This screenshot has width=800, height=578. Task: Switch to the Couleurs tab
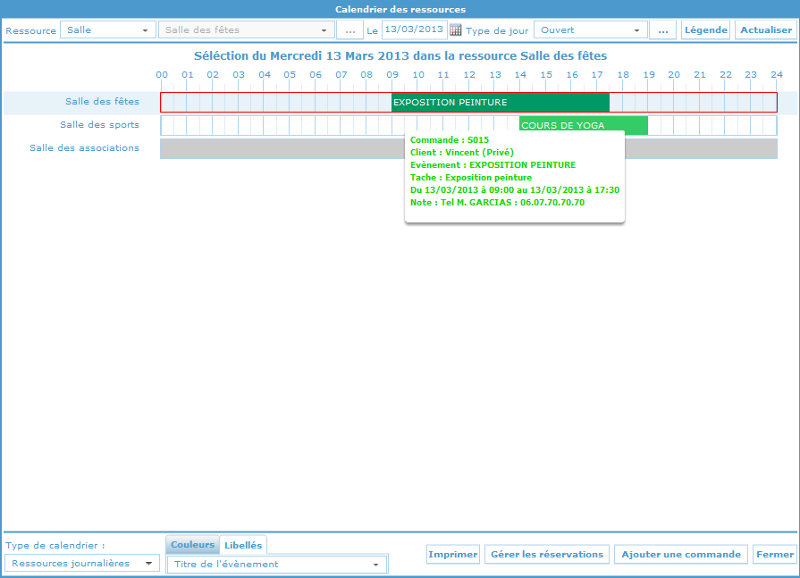[192, 545]
